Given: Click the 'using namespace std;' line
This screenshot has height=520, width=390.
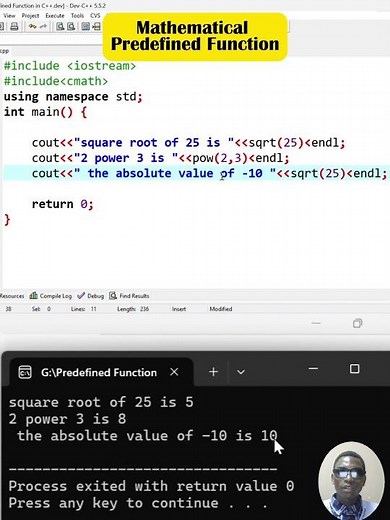Looking at the screenshot, I should (73, 97).
